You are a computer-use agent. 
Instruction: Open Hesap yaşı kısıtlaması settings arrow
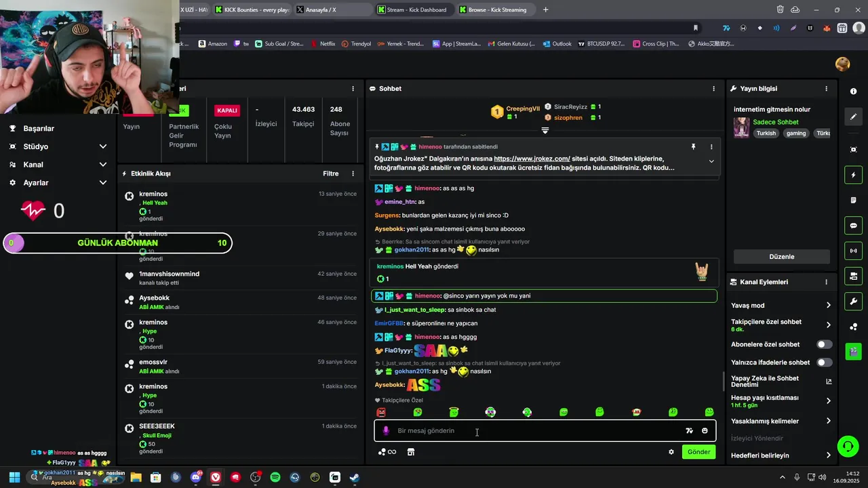tap(828, 401)
